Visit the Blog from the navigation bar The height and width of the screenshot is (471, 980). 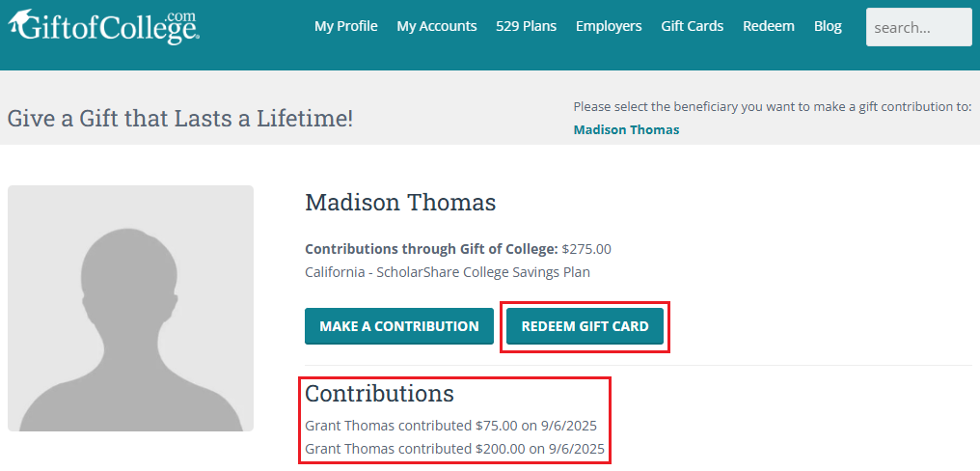(x=828, y=26)
